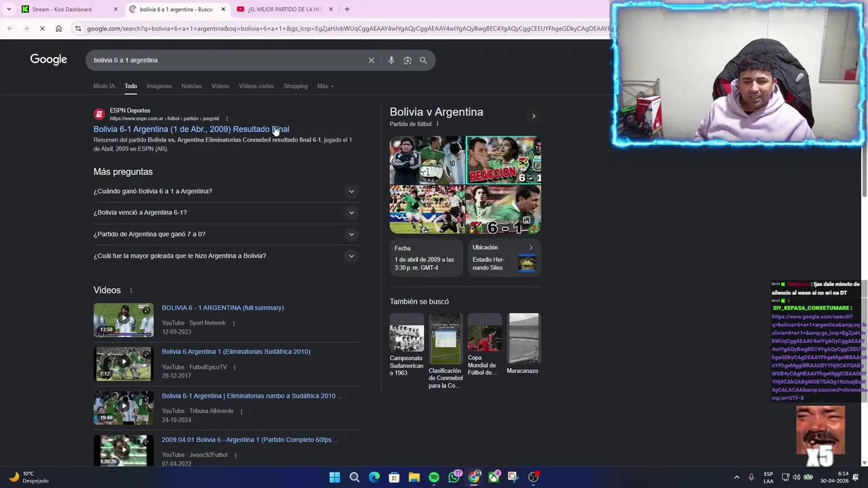Open Windows Start menu
The height and width of the screenshot is (488, 868).
(334, 477)
